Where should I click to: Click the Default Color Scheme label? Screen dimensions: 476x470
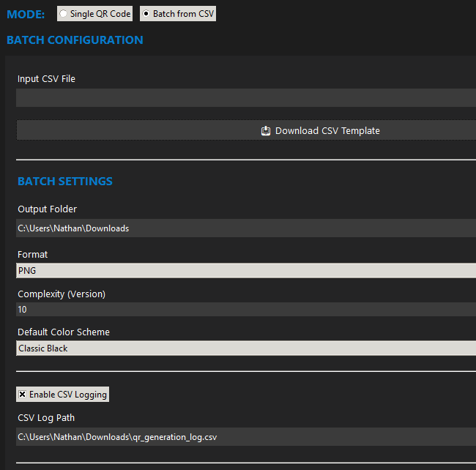pyautogui.click(x=64, y=332)
